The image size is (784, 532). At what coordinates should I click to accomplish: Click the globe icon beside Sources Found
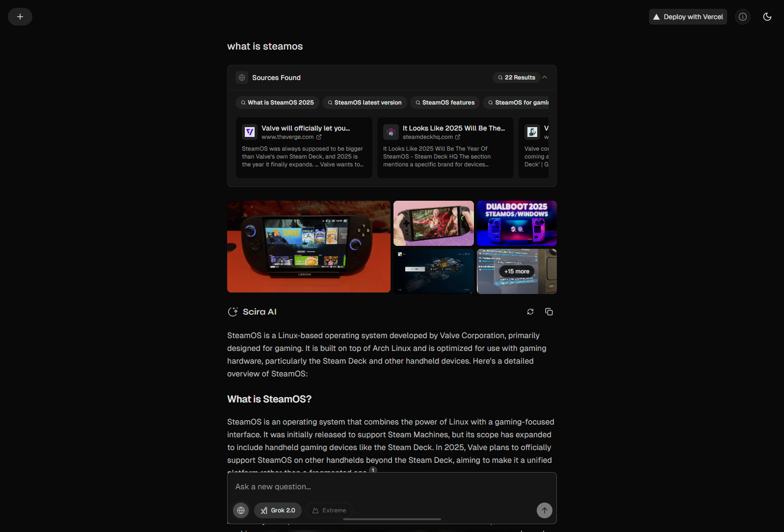(x=242, y=78)
